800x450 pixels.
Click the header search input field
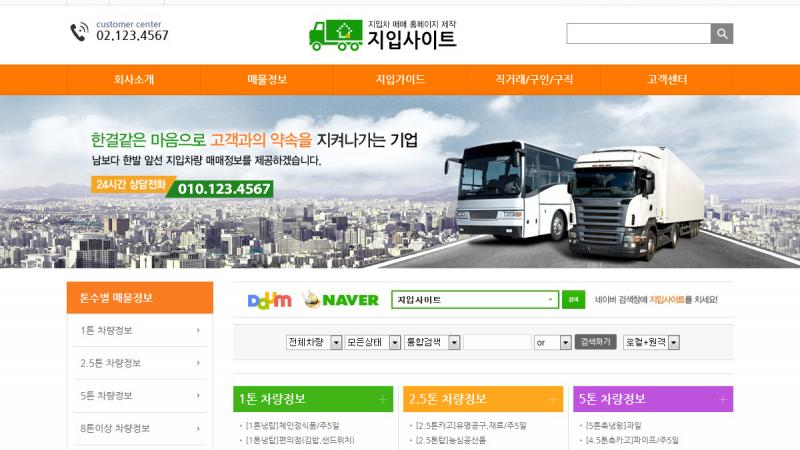tap(639, 34)
